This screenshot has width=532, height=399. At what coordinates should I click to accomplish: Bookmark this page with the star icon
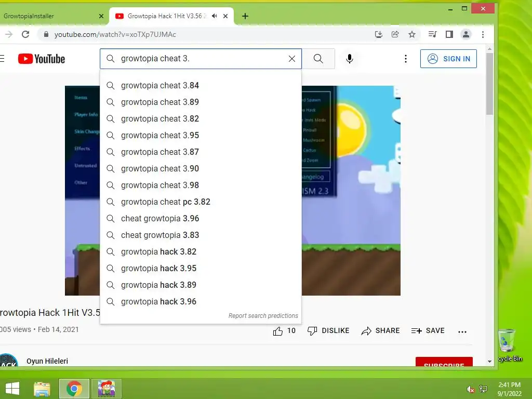point(412,34)
